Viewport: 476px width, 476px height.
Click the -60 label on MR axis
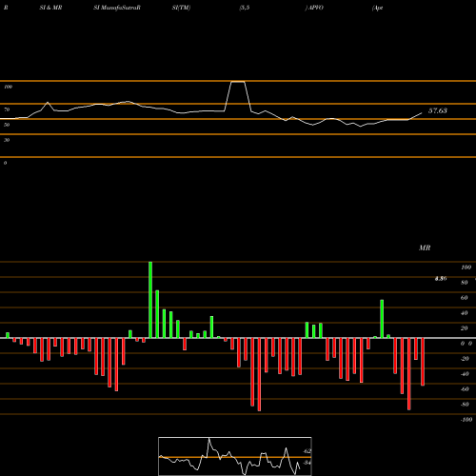point(465,389)
